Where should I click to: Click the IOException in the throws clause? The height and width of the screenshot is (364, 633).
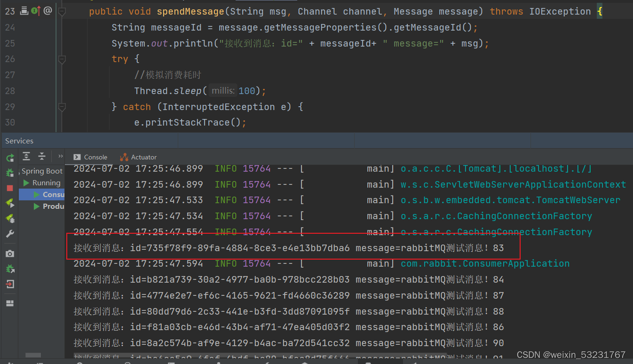[x=560, y=11]
